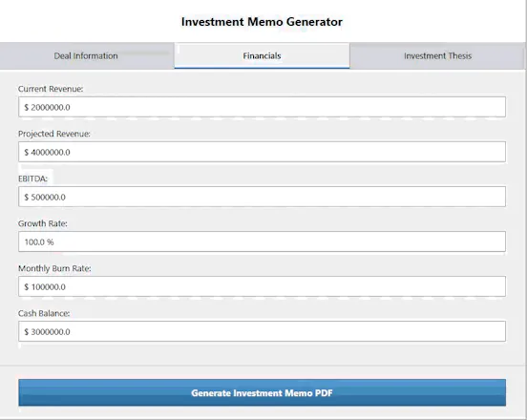Click the Current Revenue label text
The image size is (527, 420).
point(51,89)
